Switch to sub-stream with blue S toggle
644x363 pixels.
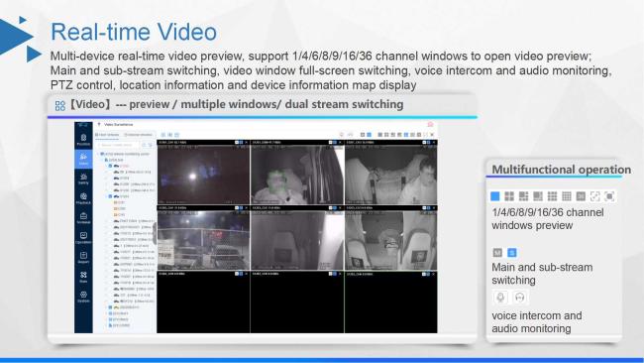tap(512, 253)
